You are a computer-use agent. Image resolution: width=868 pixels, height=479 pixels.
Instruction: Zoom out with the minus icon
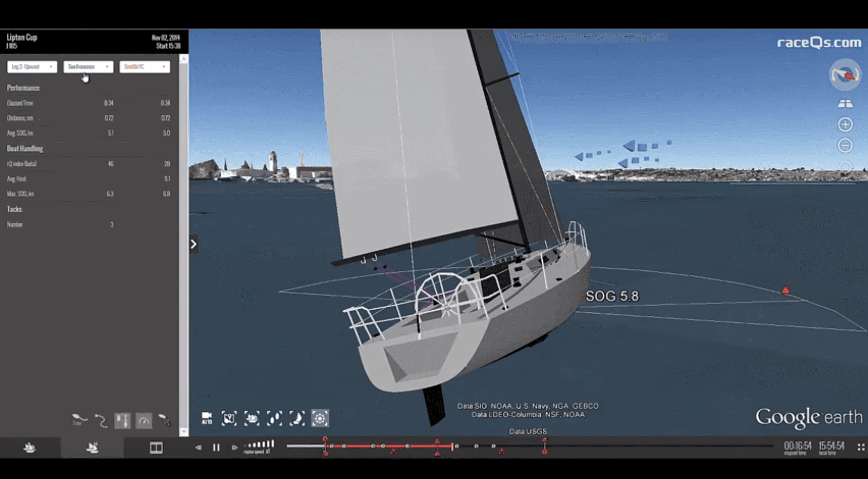pos(845,146)
